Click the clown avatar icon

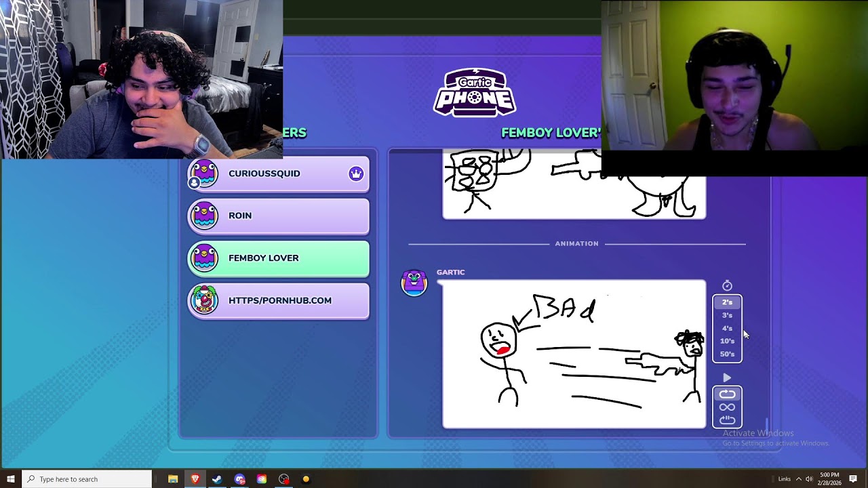[204, 300]
